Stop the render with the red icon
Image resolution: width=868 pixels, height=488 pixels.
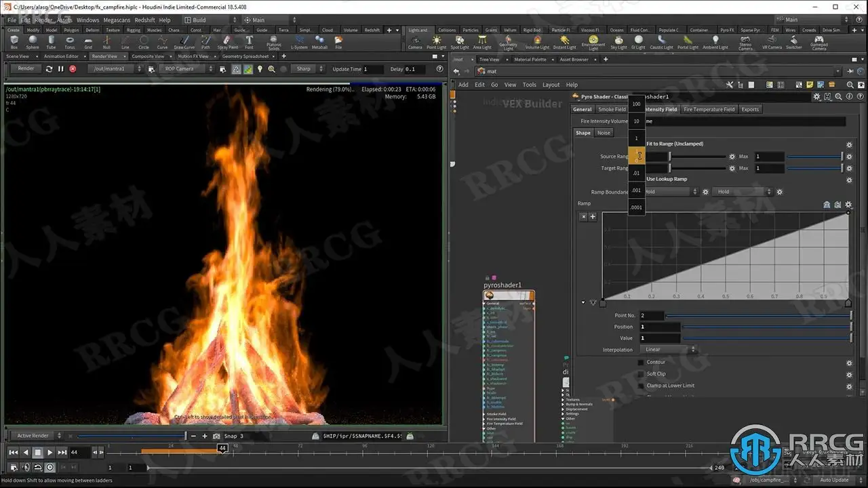pos(73,68)
